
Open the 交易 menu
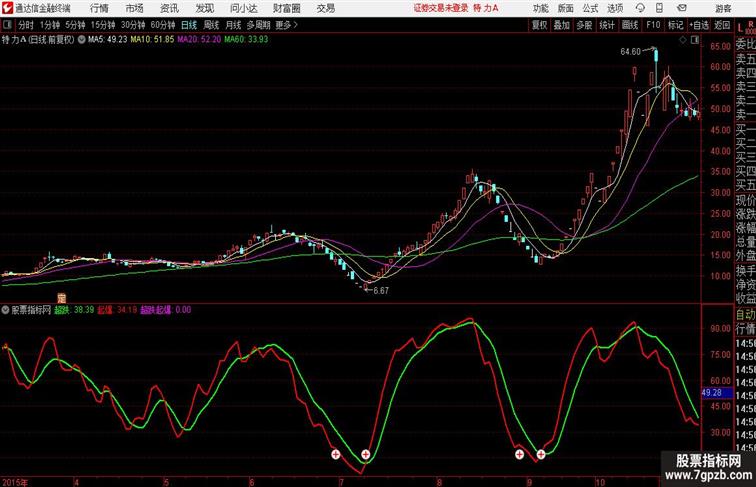[x=326, y=8]
